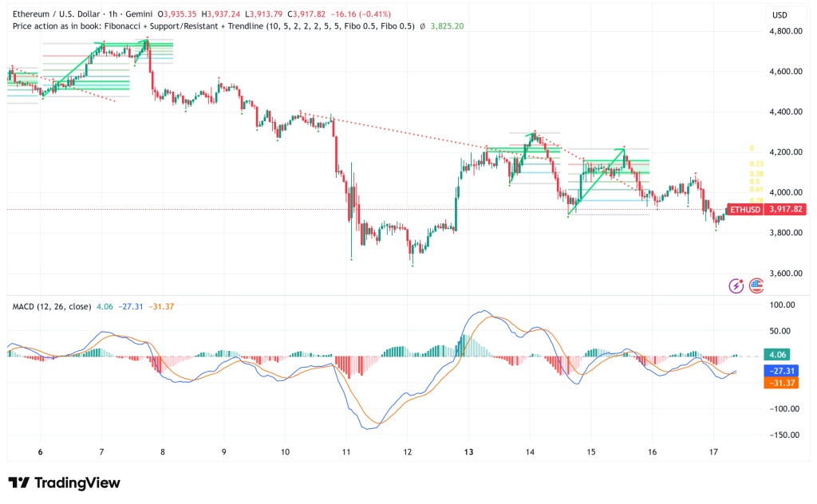Viewport: 817px width, 504px height.
Task: Click the TradingView logo
Action: (64, 483)
